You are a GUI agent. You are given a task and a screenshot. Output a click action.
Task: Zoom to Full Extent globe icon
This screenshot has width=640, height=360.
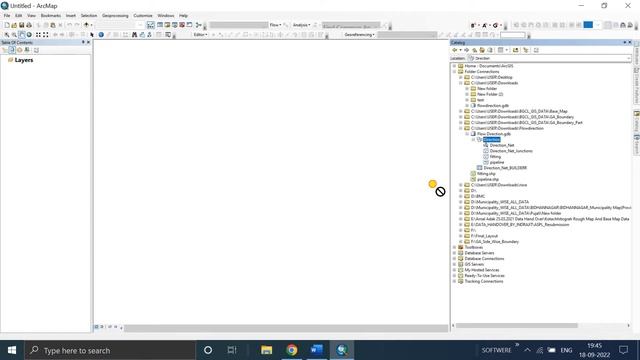[29, 35]
